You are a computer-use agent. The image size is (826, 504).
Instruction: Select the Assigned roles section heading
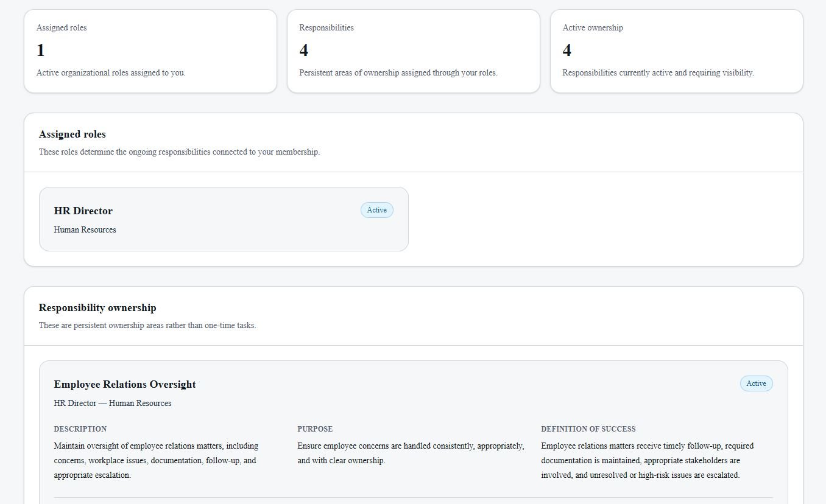coord(72,134)
